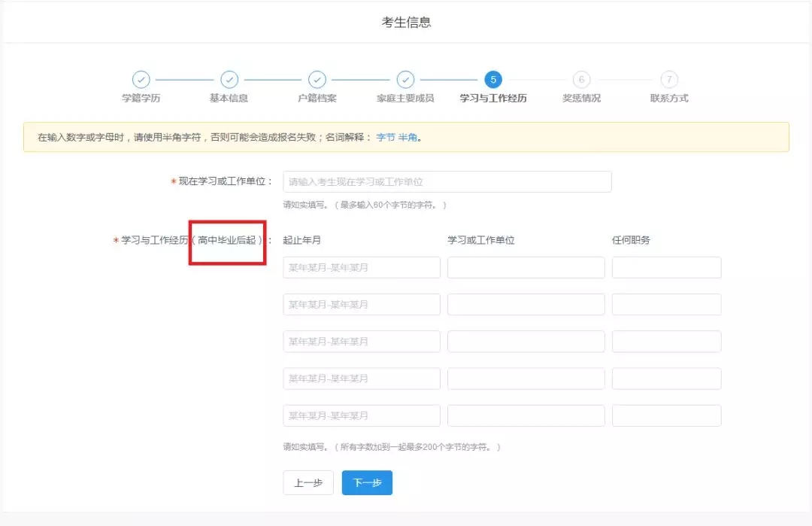Click the fifth row 学习或工作单位 field

tap(526, 416)
